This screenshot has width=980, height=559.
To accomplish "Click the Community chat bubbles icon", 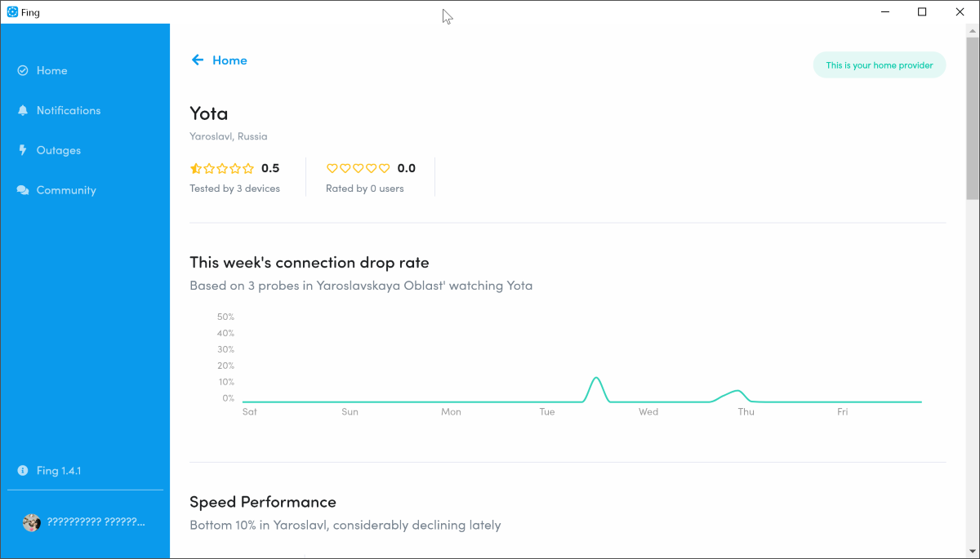I will click(23, 191).
